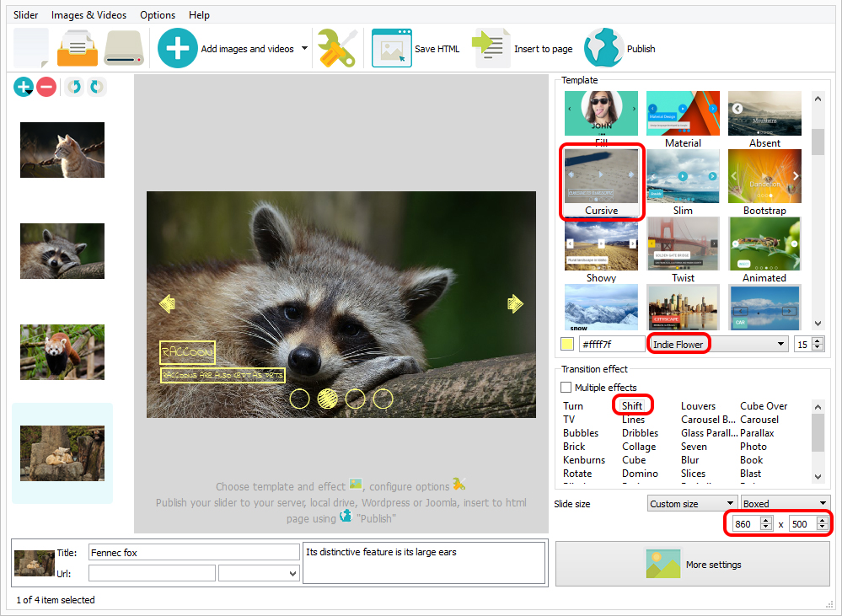Increase the slide width stepper

click(766, 521)
